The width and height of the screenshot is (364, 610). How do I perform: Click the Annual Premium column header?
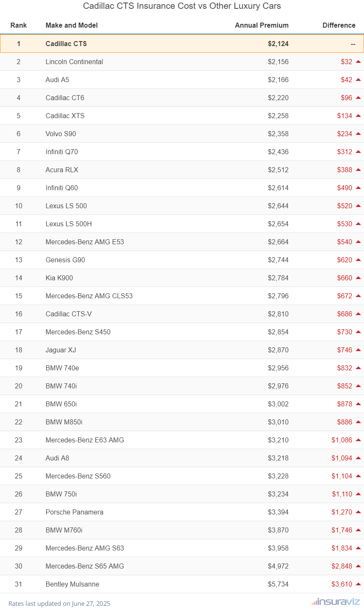click(262, 25)
